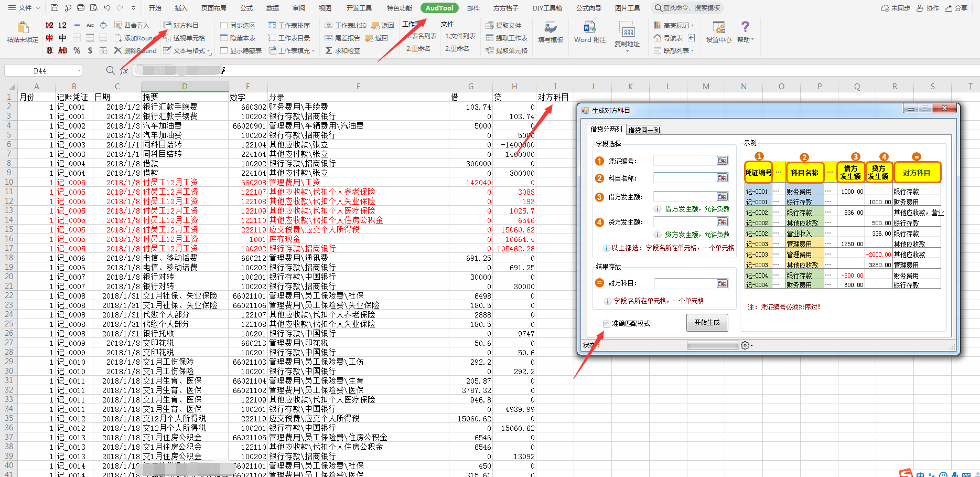Click range picker icon for 对方科目 result field
This screenshot has height=477, width=980.
point(722,283)
